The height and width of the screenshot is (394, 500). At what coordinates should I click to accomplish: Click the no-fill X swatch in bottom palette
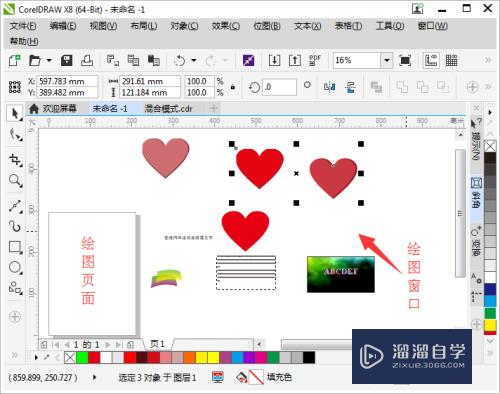[70, 358]
